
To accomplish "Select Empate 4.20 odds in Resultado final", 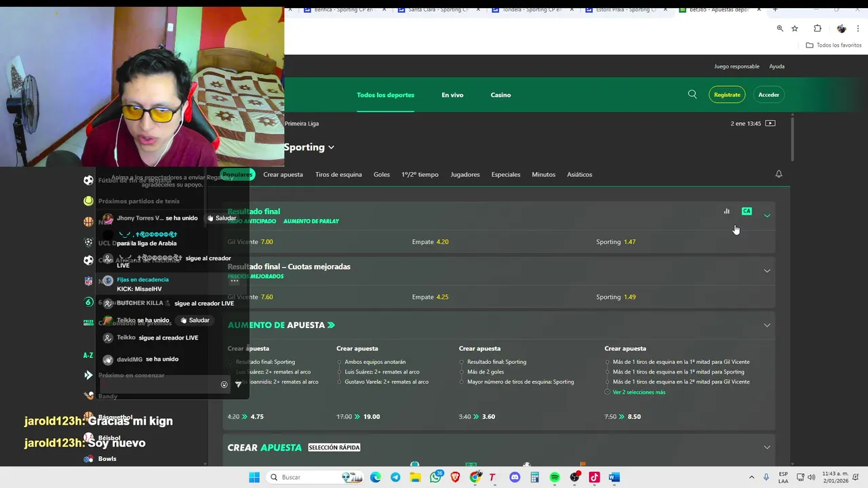I will (x=430, y=242).
